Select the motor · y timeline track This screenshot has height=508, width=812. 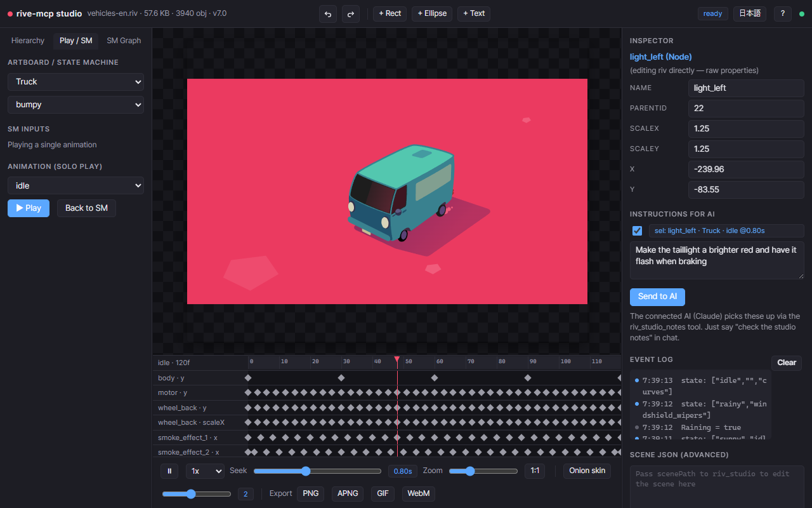pos(387,392)
